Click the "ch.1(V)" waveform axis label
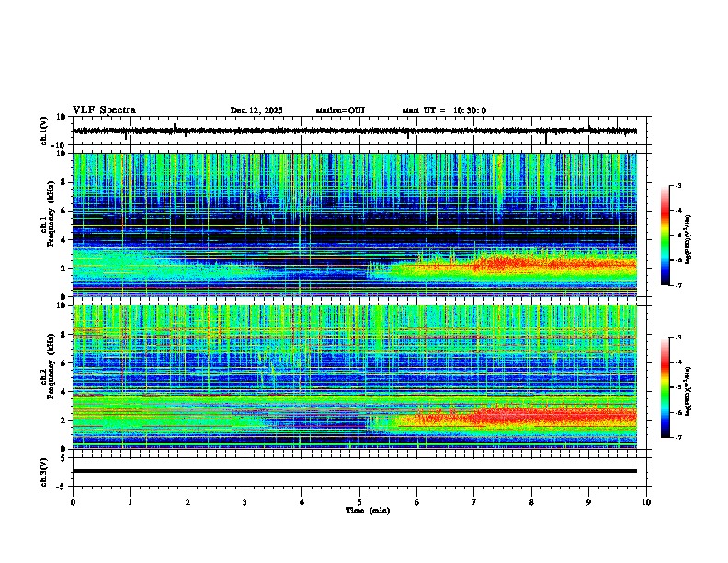Viewport: 728px width, 563px height. (44, 131)
